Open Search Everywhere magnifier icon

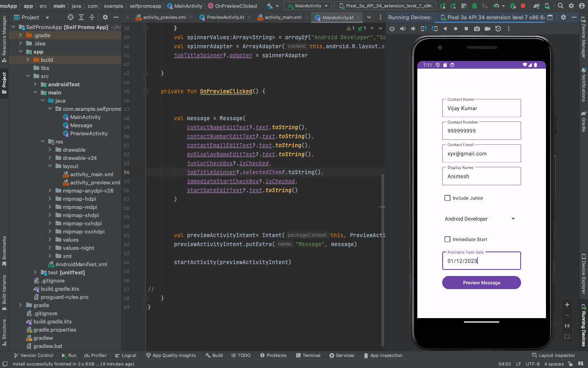(x=561, y=6)
